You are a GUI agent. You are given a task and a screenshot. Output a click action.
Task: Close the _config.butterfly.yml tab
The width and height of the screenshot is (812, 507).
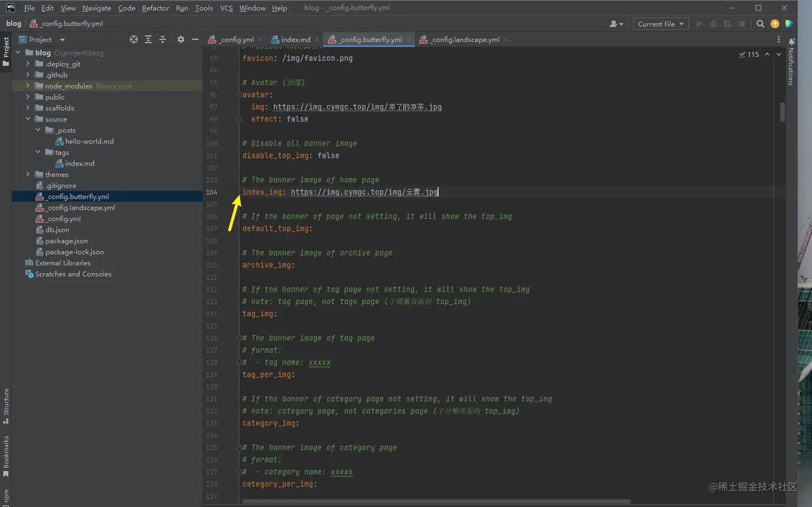point(408,39)
